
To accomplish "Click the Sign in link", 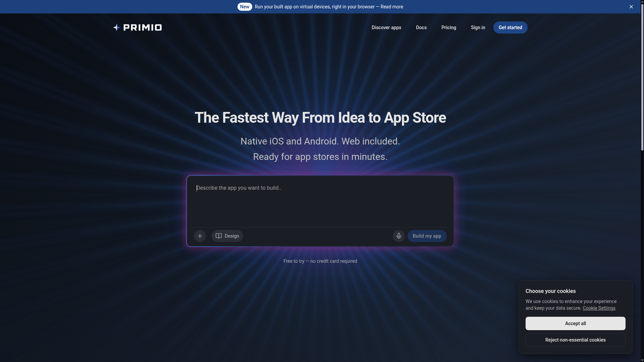I will 478,27.
